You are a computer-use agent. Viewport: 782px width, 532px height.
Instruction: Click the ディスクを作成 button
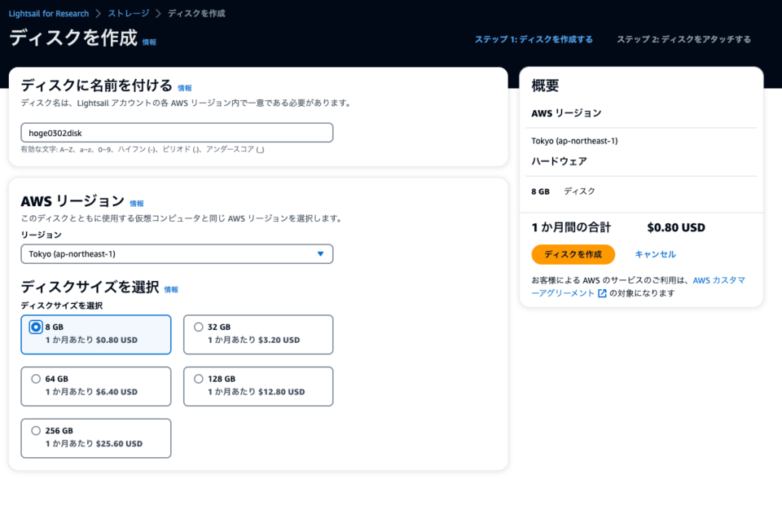coord(574,254)
